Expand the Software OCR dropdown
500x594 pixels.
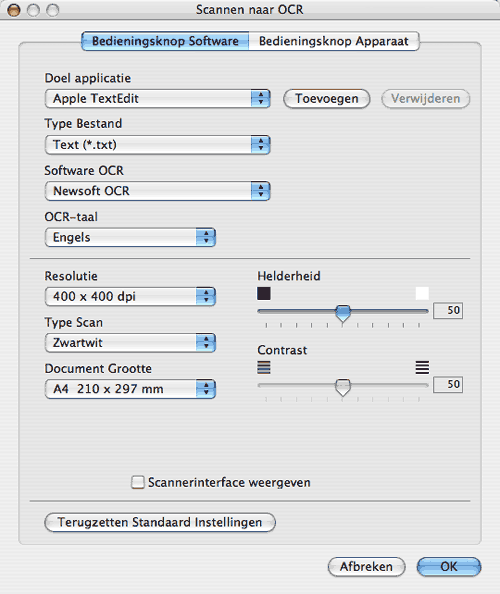(157, 191)
